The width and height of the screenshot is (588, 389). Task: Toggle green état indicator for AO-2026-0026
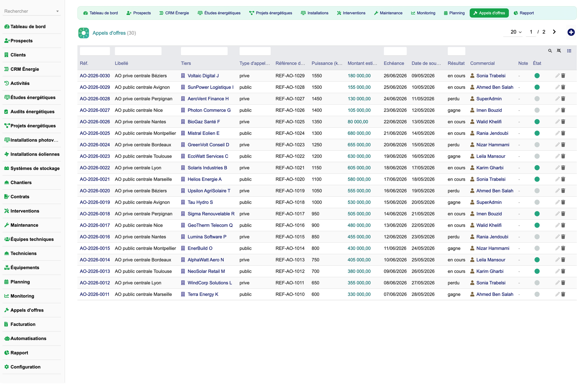pos(537,122)
